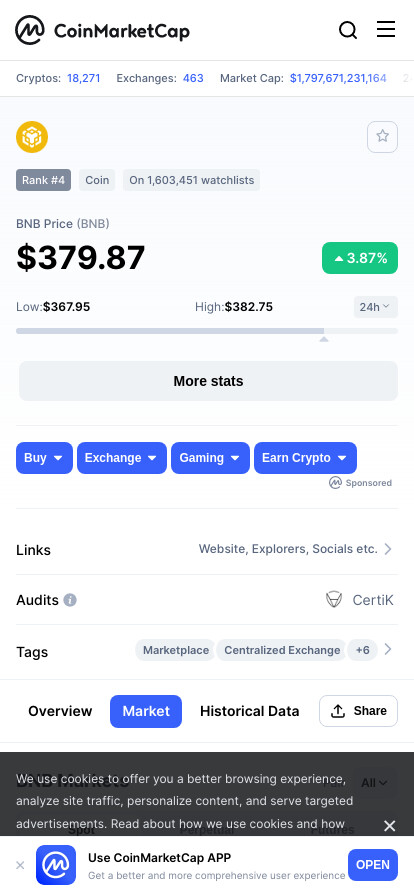Dismiss the cookie notice with X
Image resolution: width=414 pixels, height=896 pixels.
[389, 826]
